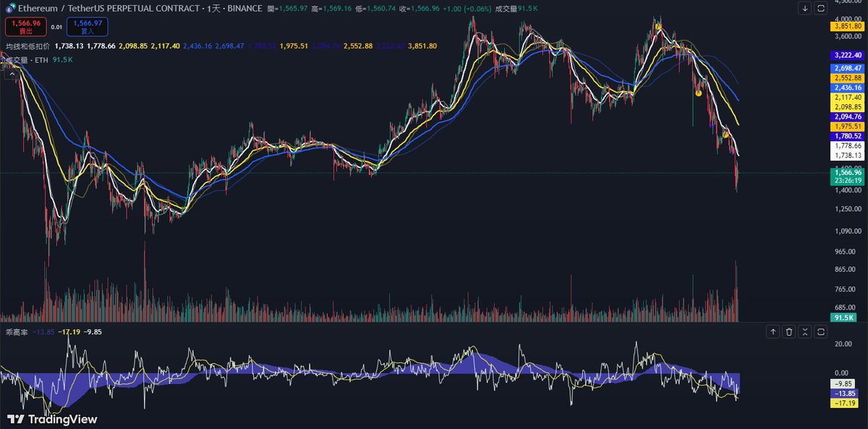
Task: Click legend value 3,851.80 in moving averages
Action: pos(422,46)
